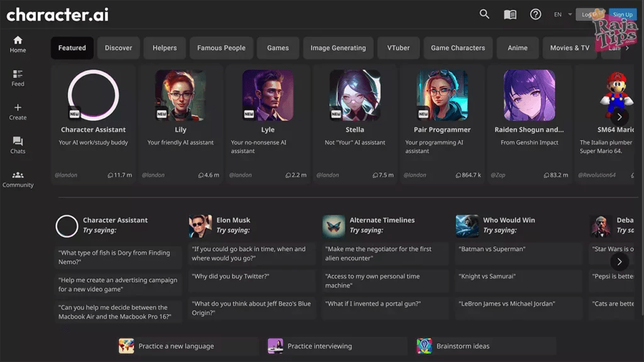This screenshot has width=644, height=362.
Task: Click Alternate Timelines butterfly icon
Action: coord(333,226)
